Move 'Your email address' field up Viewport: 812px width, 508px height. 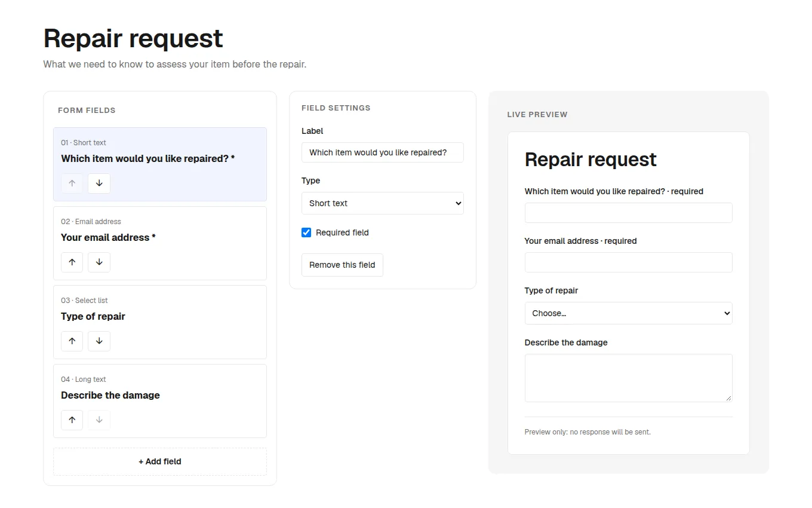pos(72,262)
